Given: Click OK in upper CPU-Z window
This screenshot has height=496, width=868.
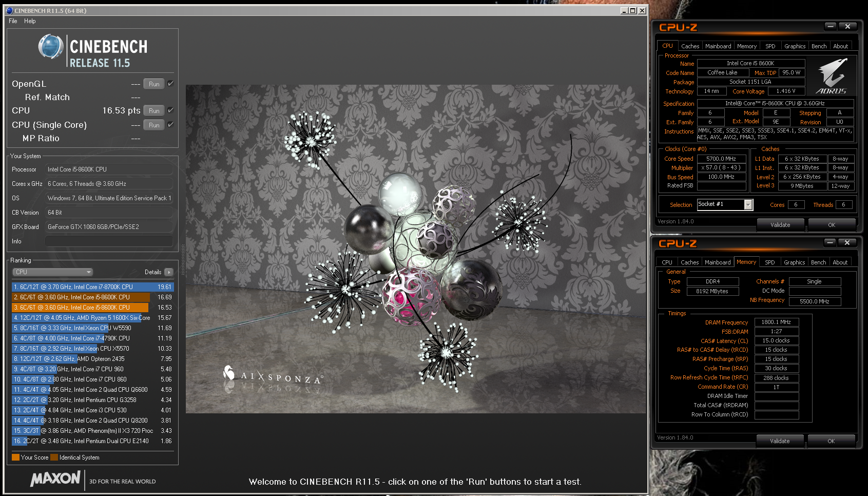Looking at the screenshot, I should [832, 225].
